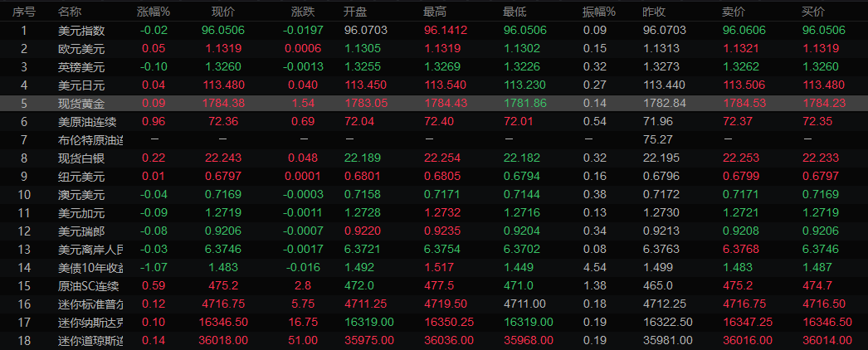
Task: Click the 序号 column header
Action: click(x=24, y=12)
